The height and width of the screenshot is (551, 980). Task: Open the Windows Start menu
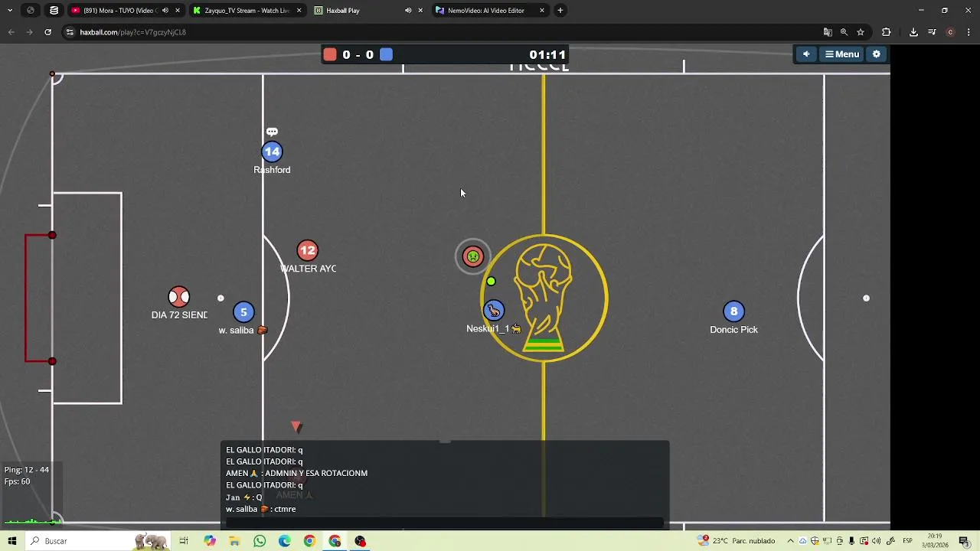(12, 541)
